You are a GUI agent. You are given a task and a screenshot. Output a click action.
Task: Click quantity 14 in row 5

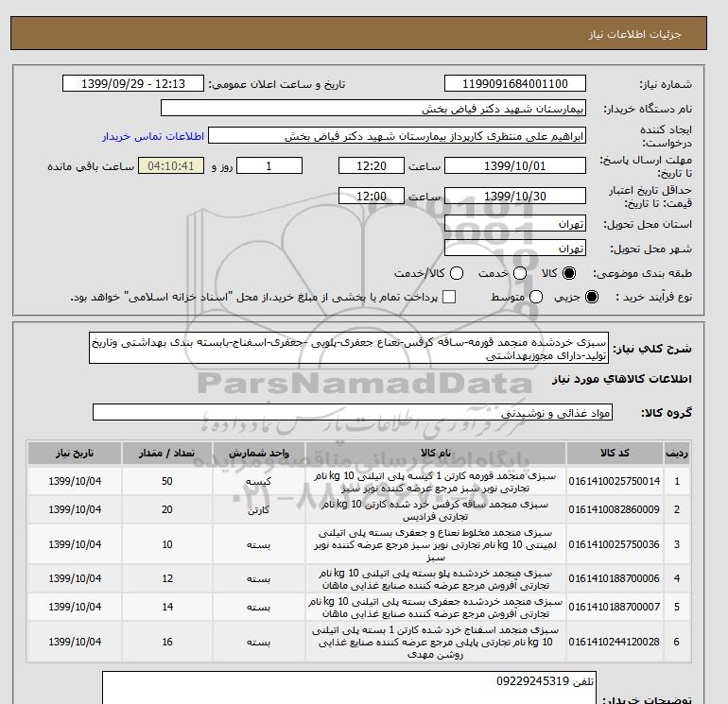pyautogui.click(x=167, y=607)
